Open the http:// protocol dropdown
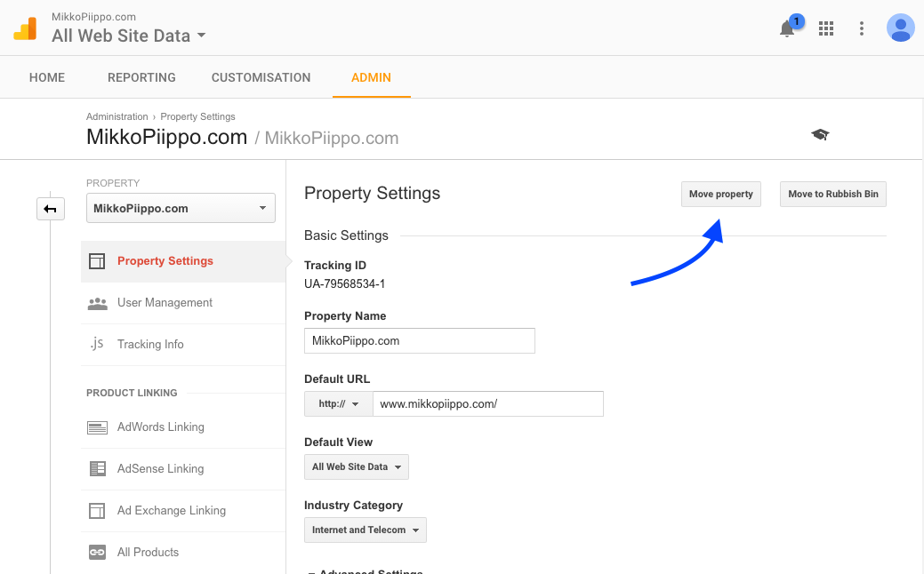Screen dimensions: 924x574 point(339,404)
